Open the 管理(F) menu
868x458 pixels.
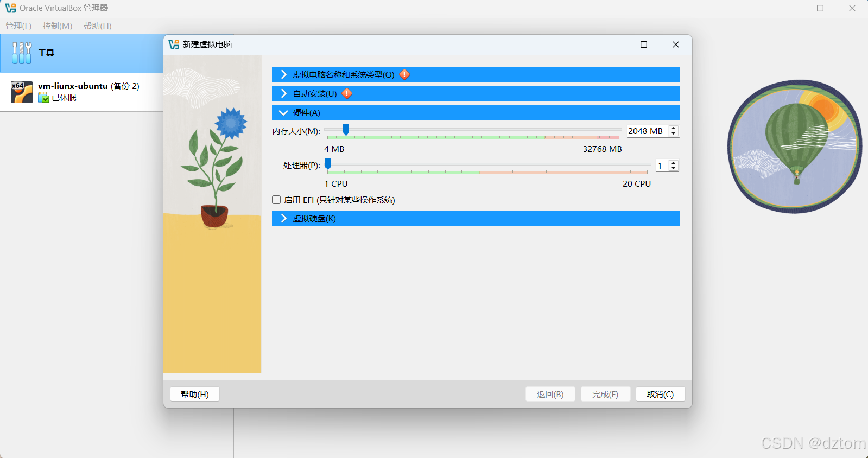[18, 26]
